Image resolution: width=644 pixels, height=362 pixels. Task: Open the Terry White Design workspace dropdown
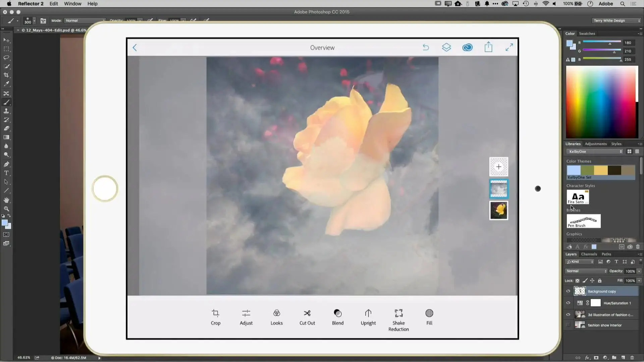tap(616, 20)
